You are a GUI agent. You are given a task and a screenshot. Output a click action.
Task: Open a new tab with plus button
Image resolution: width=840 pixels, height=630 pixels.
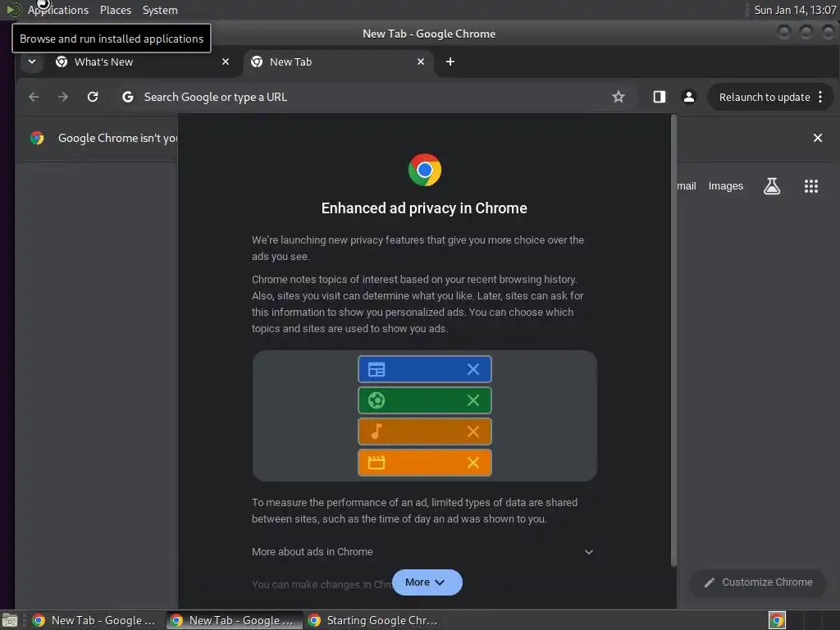point(450,62)
